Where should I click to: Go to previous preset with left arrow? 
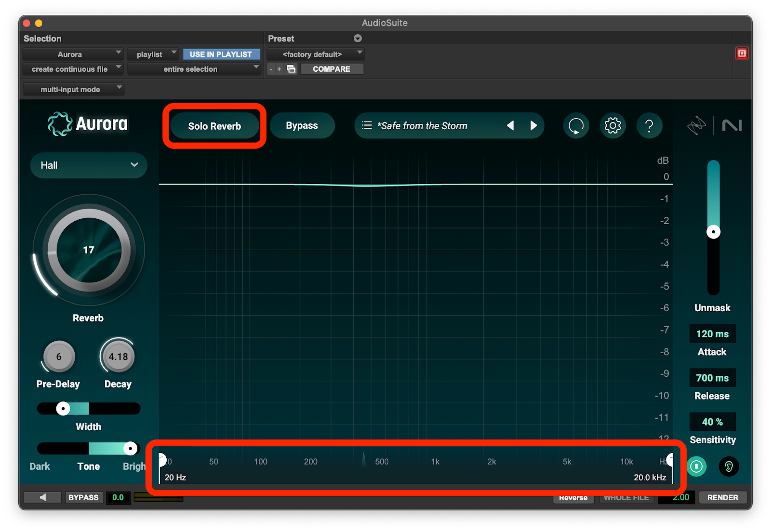coord(510,126)
